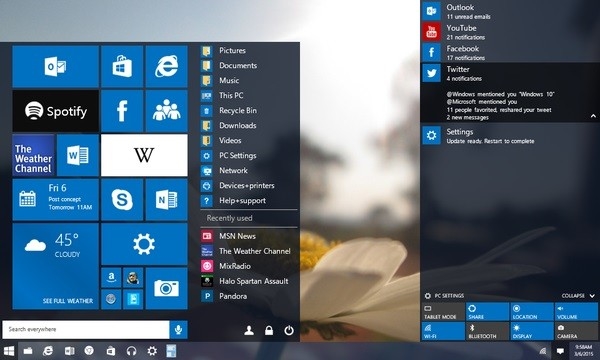This screenshot has height=360, width=600.
Task: Toggle Location quick action
Action: point(532,312)
